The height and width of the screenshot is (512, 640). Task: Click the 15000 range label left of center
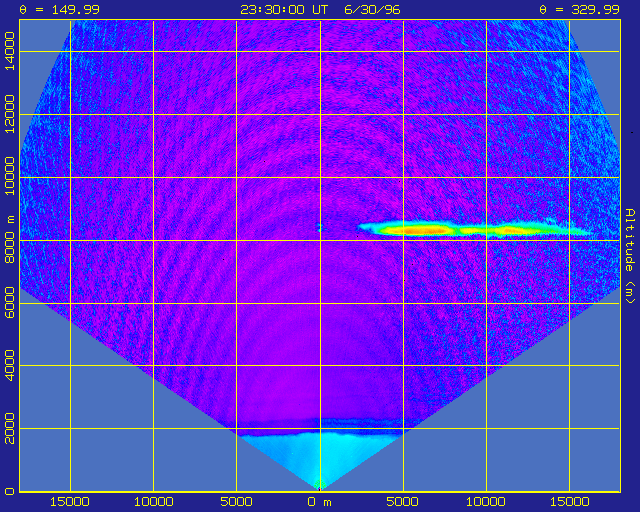pos(70,502)
